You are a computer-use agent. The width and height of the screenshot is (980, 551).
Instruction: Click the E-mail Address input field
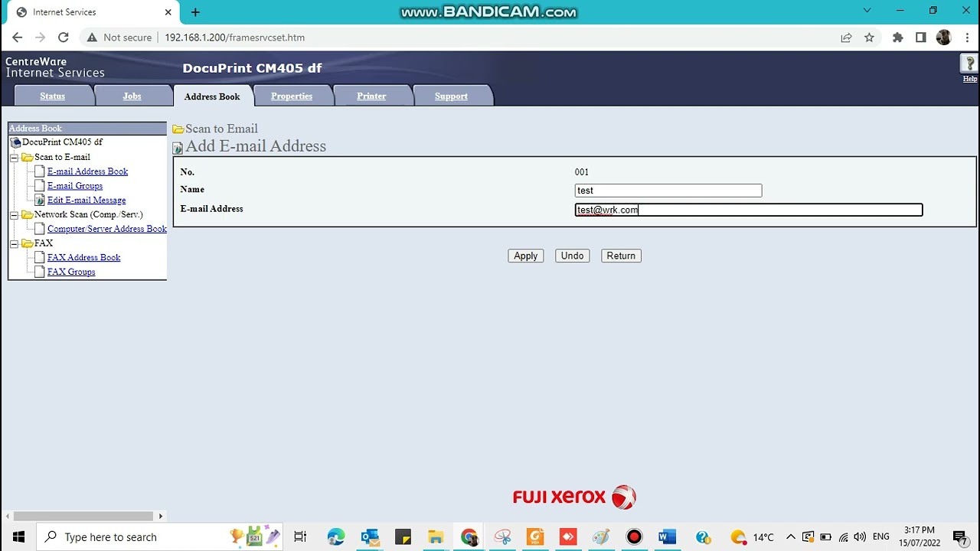(x=749, y=210)
